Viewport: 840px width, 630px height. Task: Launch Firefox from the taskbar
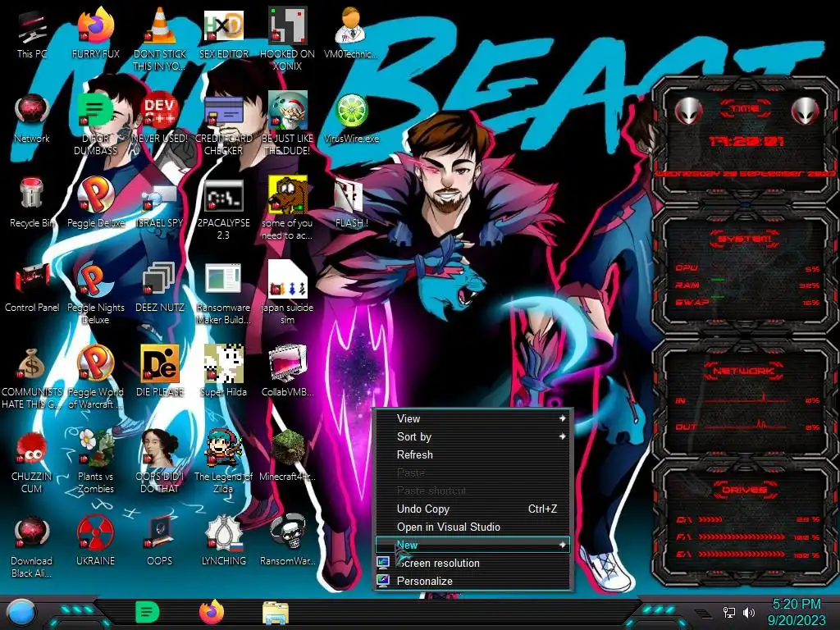[212, 612]
